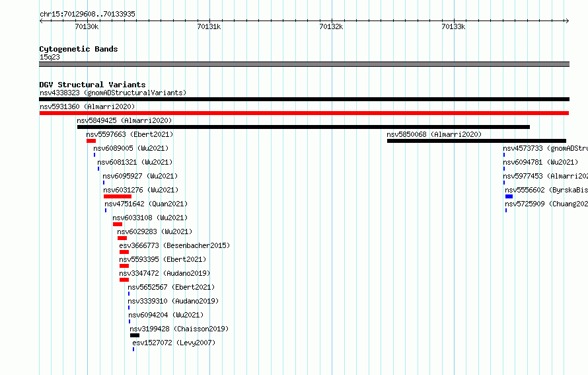Click the 70132k ruler position
The height and width of the screenshot is (375, 588).
[x=332, y=26]
